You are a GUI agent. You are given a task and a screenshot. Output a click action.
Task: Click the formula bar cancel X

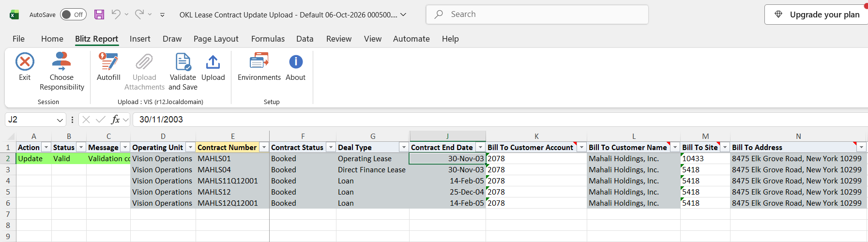86,120
